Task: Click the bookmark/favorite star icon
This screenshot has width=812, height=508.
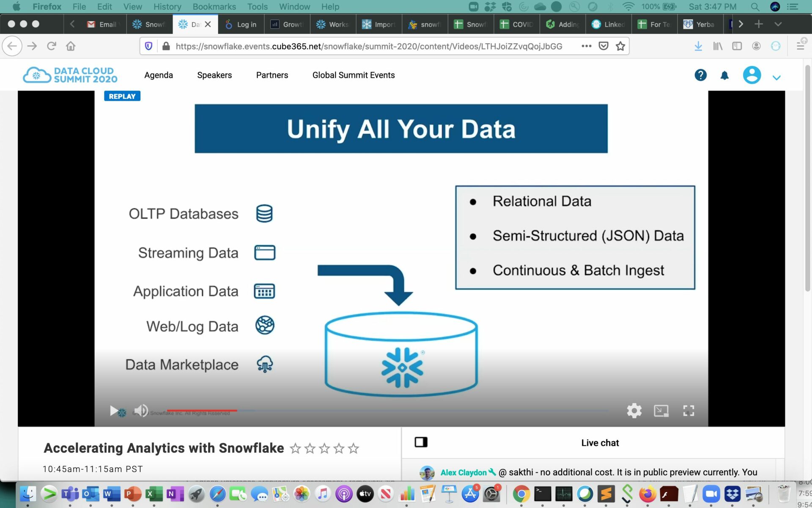Action: pyautogui.click(x=621, y=46)
